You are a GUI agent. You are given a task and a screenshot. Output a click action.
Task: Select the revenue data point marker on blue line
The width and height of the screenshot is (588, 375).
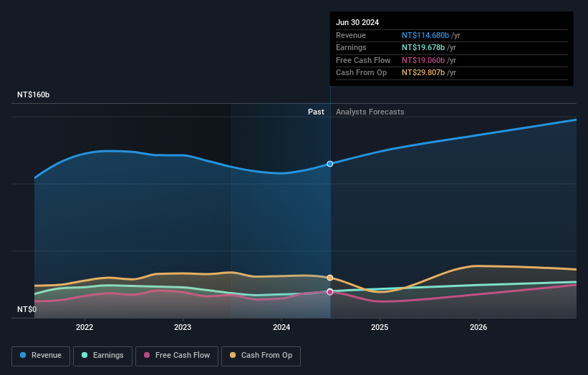click(330, 164)
